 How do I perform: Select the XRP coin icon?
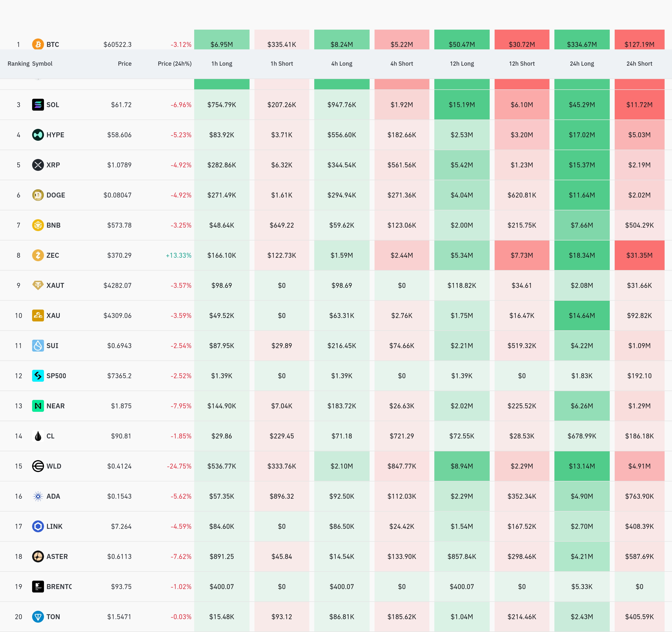coord(38,165)
